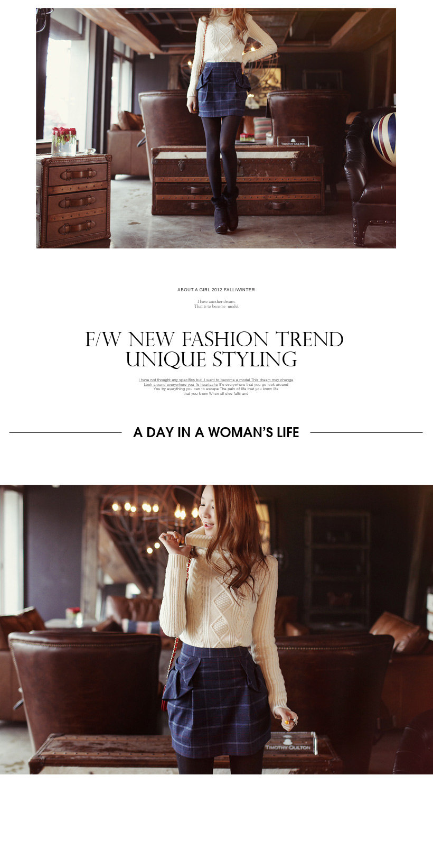Select the 'UNIQUE STYLING' headline text
The width and height of the screenshot is (433, 868).
[x=211, y=359]
